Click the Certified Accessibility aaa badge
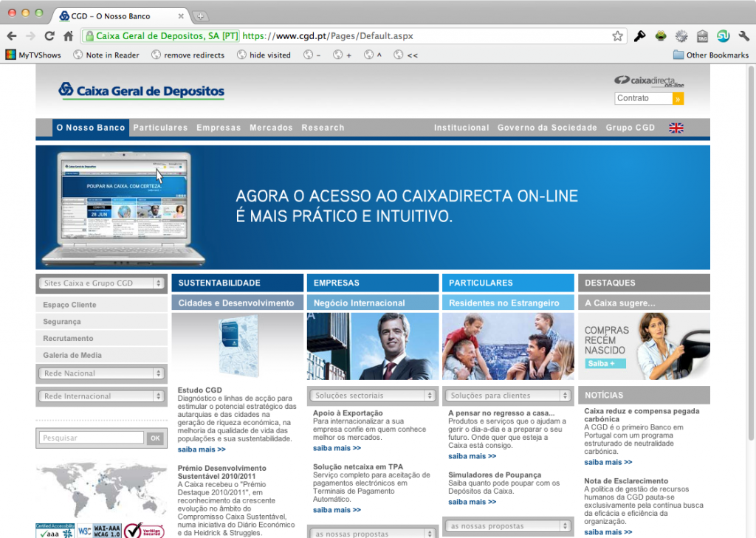 pos(55,531)
